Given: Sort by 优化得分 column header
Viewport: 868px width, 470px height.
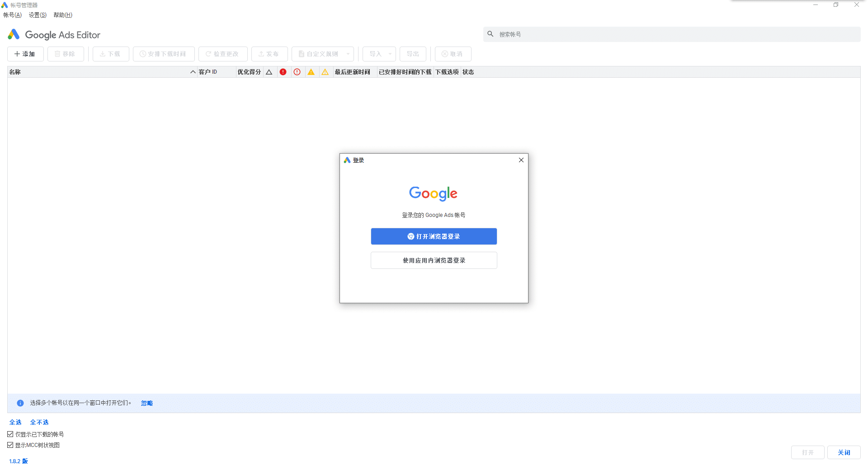Looking at the screenshot, I should (250, 72).
